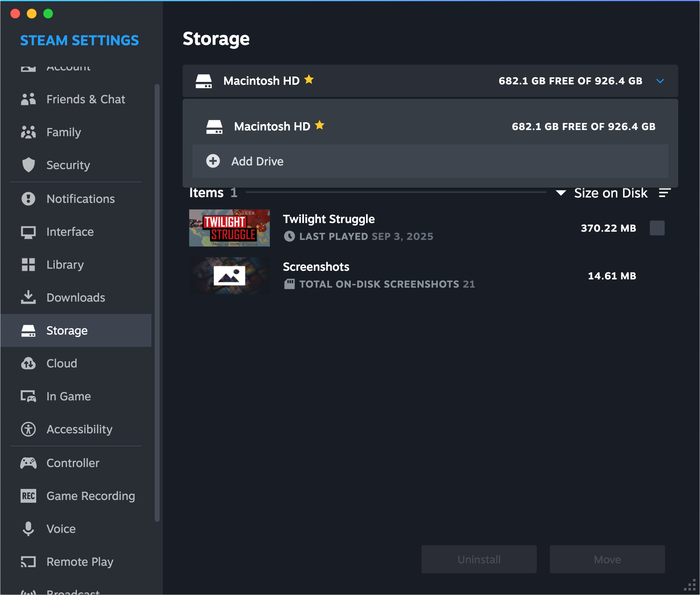
Task: Click the SD card icon under Screenshots
Action: [290, 284]
